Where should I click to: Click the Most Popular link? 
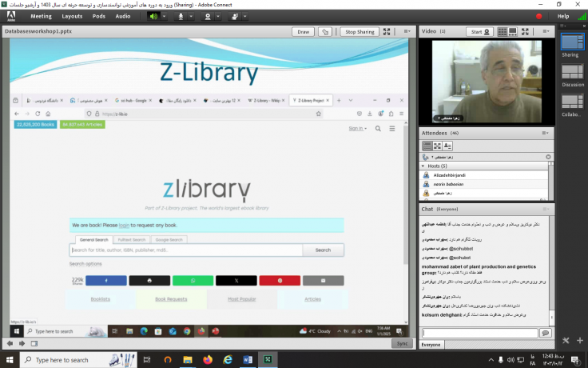point(241,299)
